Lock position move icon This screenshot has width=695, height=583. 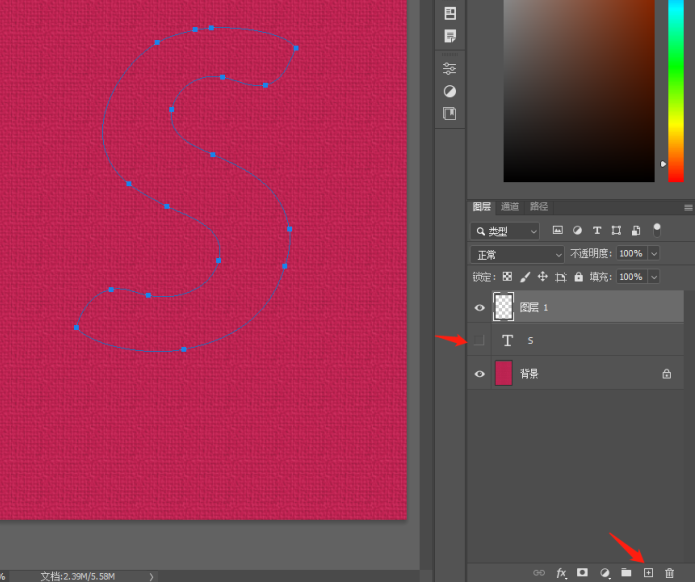tap(543, 277)
